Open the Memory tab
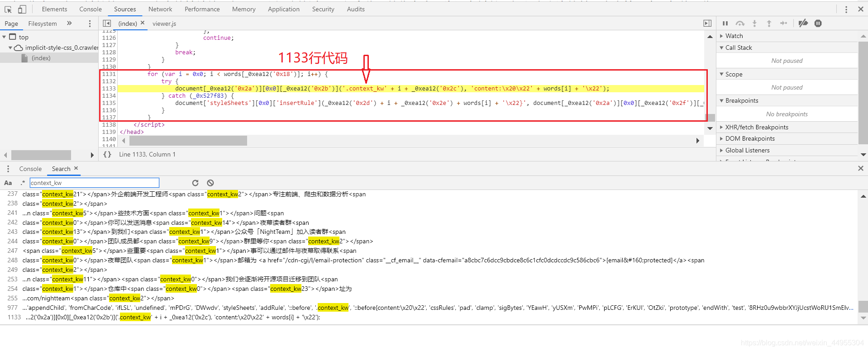Image resolution: width=868 pixels, height=351 pixels. pyautogui.click(x=244, y=9)
